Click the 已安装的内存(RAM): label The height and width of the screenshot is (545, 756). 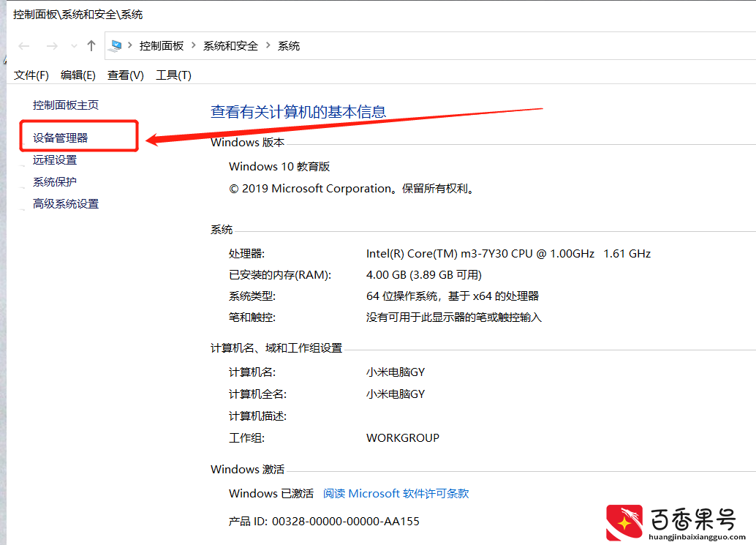click(280, 275)
